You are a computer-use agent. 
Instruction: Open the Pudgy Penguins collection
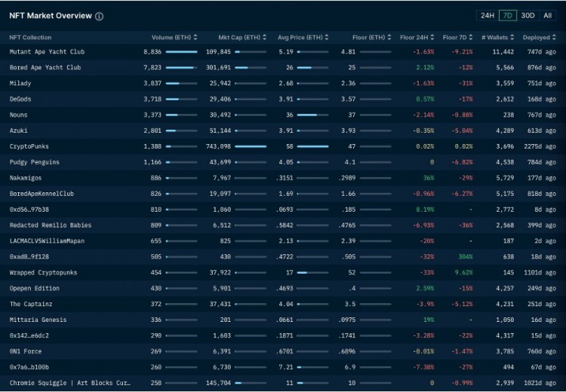34,162
